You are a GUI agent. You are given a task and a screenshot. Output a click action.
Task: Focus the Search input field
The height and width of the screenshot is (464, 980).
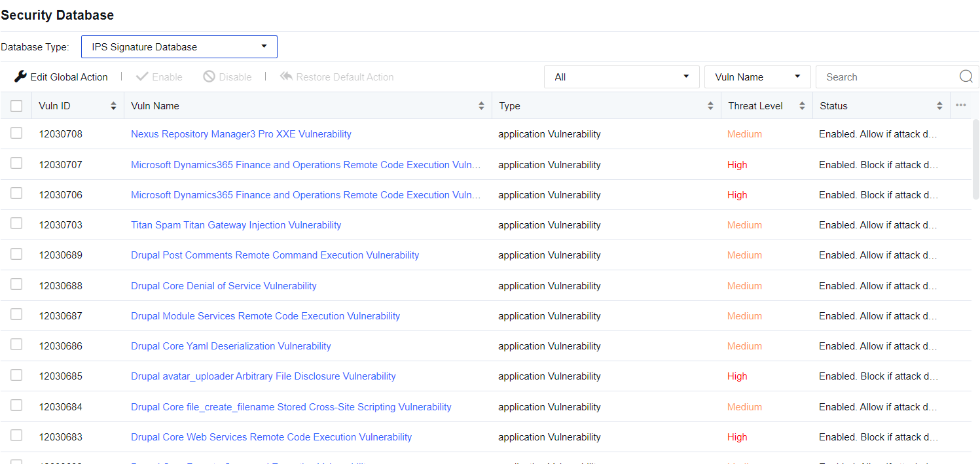887,77
